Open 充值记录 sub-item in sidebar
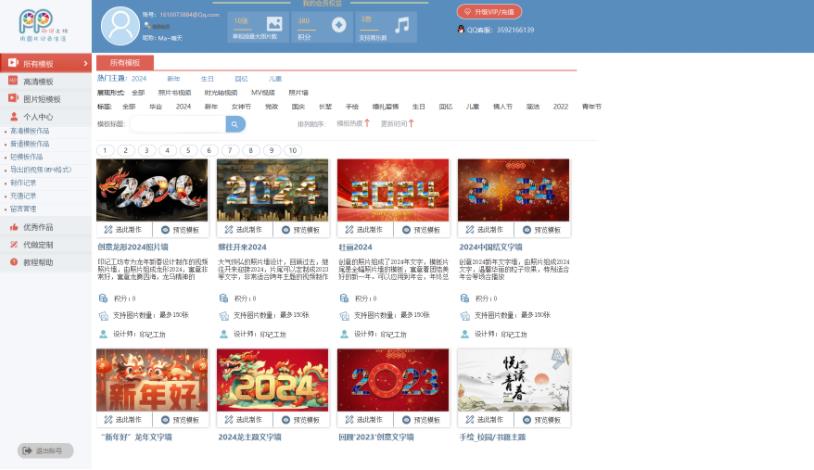 pyautogui.click(x=23, y=196)
